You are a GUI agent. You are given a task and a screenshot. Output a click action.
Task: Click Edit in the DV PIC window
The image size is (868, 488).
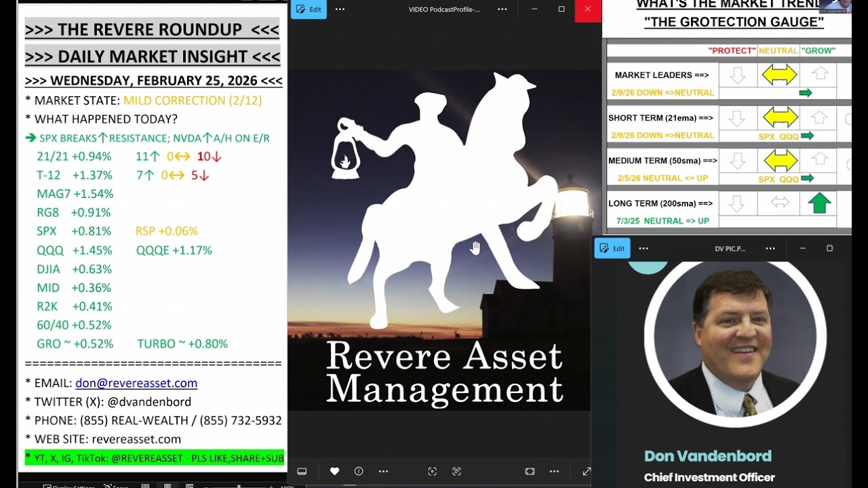click(x=612, y=249)
